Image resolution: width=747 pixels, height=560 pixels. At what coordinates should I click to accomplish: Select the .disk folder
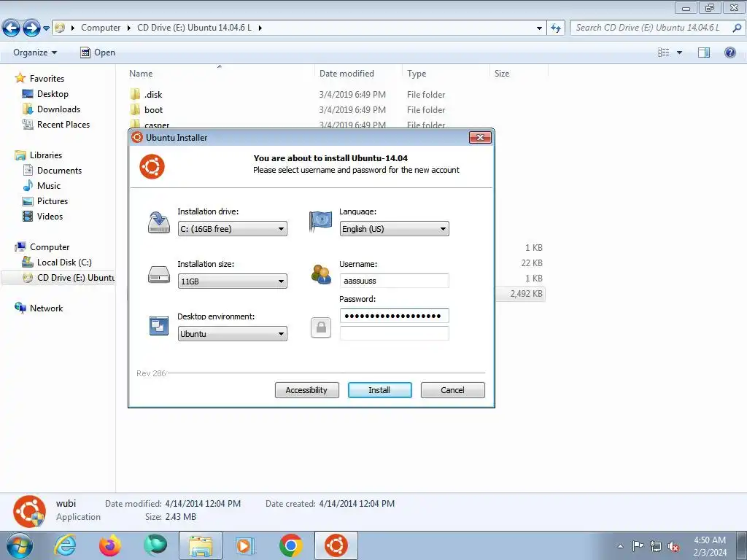(x=153, y=94)
